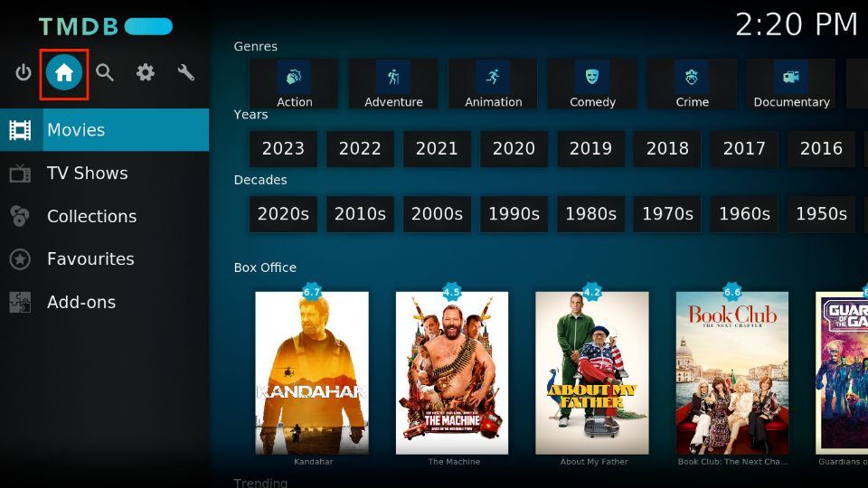Select the 1970s decade

point(667,214)
